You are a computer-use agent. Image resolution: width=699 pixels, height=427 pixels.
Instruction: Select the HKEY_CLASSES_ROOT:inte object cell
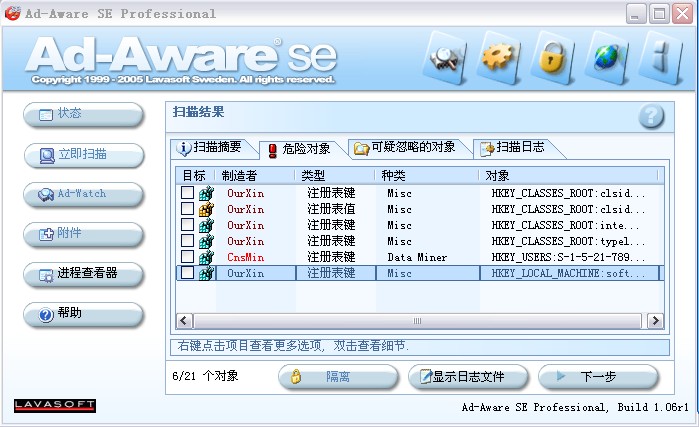[x=565, y=225]
